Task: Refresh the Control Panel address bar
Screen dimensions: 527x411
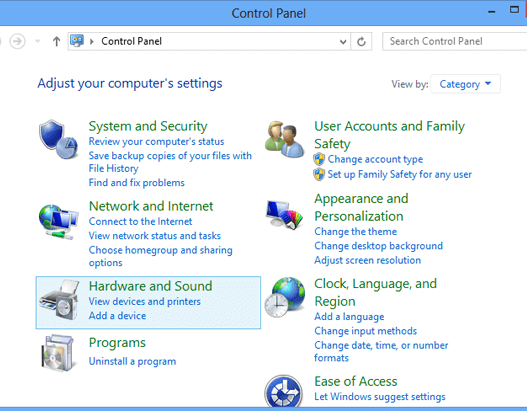Action: pos(361,42)
